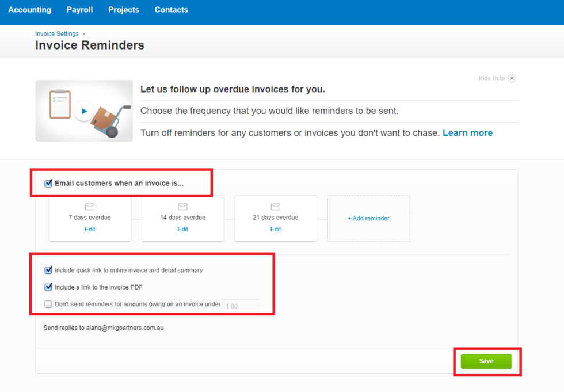
Task: Select the Projects menu
Action: (x=123, y=9)
